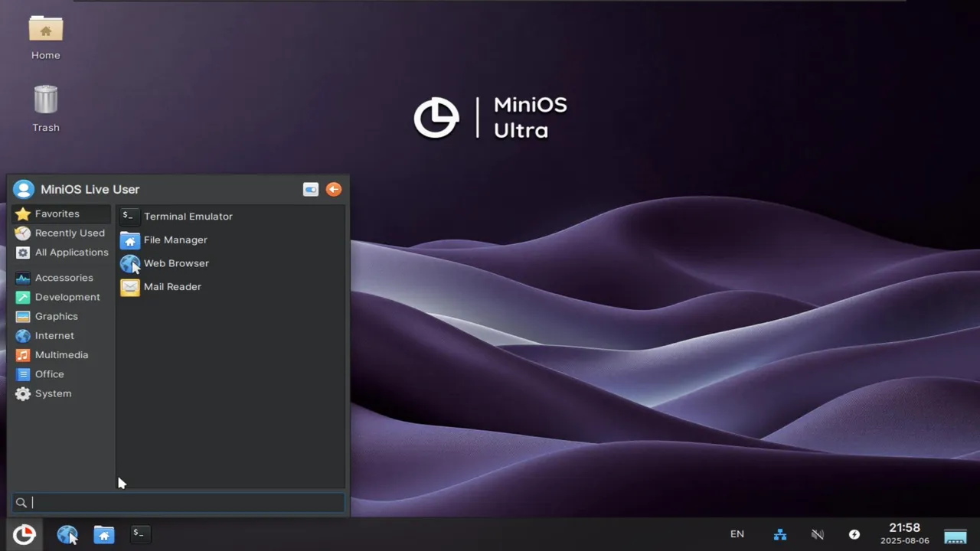Open web browser from taskbar launcher

coord(67,534)
